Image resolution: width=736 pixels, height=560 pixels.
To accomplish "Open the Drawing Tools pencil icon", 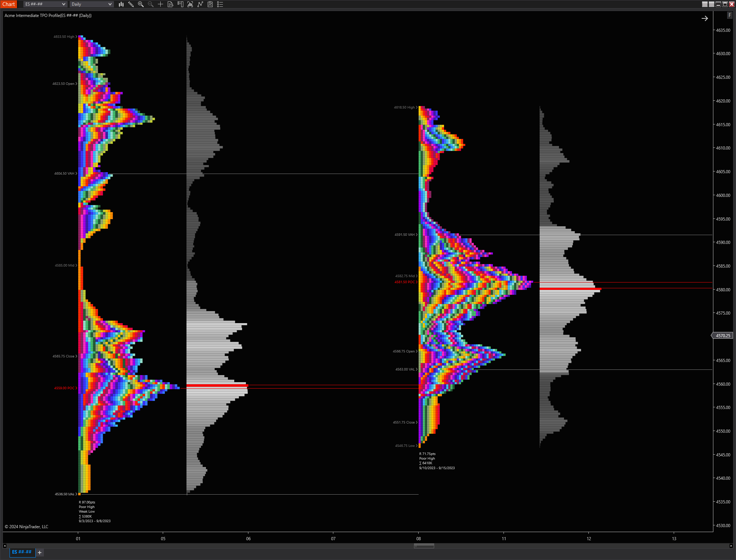I will click(x=131, y=4).
